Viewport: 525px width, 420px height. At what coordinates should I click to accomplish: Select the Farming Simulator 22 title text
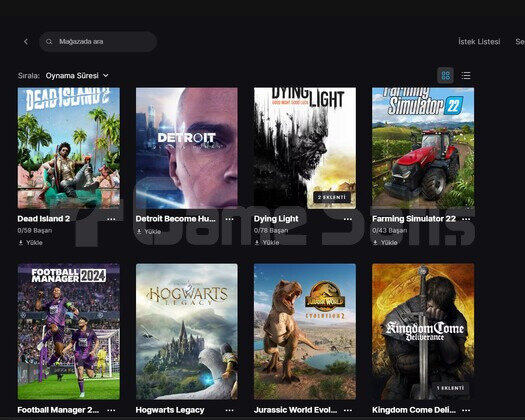(414, 219)
